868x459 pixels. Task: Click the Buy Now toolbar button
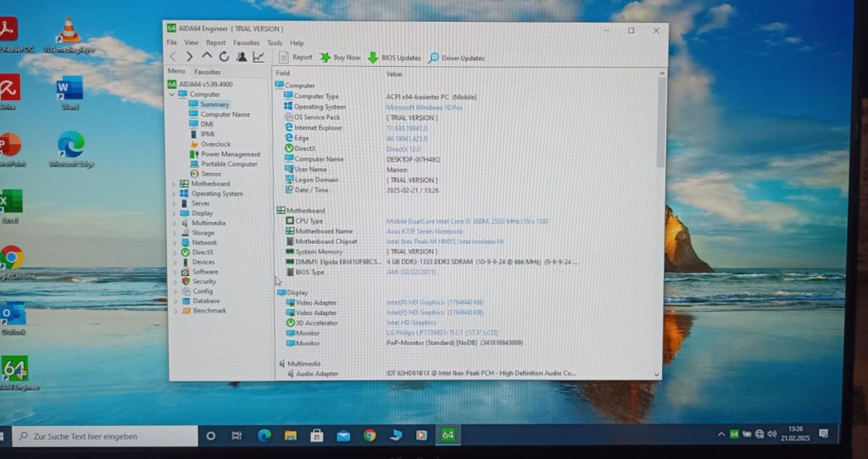coord(340,58)
